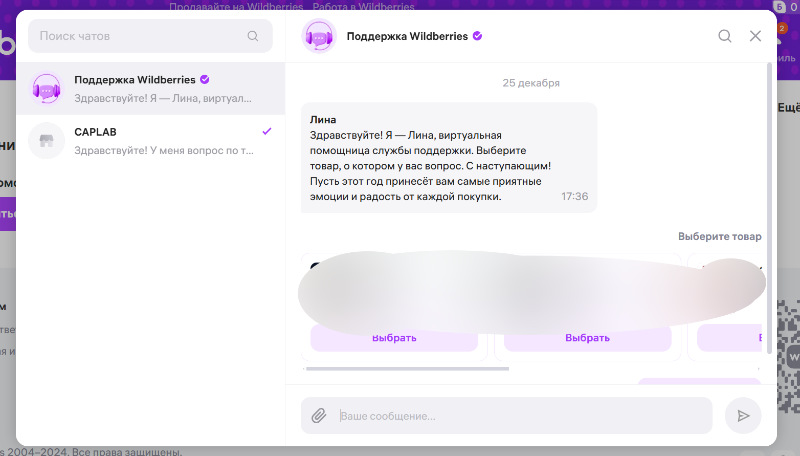Click the Поиск чатов search field

point(140,36)
